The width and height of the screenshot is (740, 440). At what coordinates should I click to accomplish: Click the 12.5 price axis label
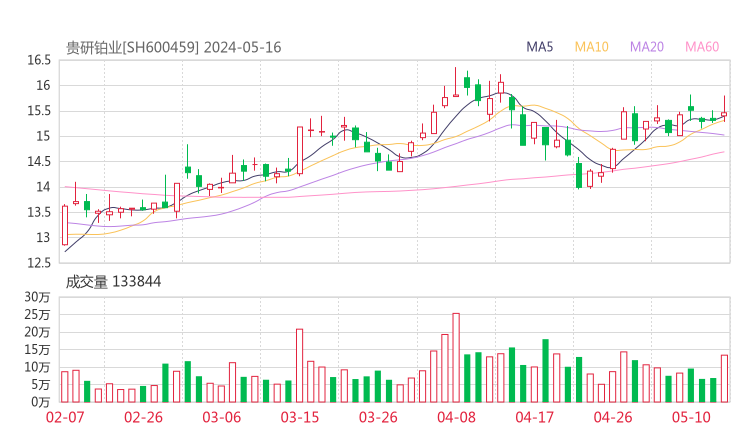(39, 263)
